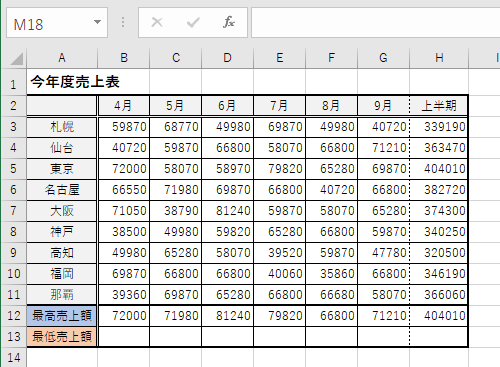
Task: Click the 札幌 row label cell
Action: [62, 127]
